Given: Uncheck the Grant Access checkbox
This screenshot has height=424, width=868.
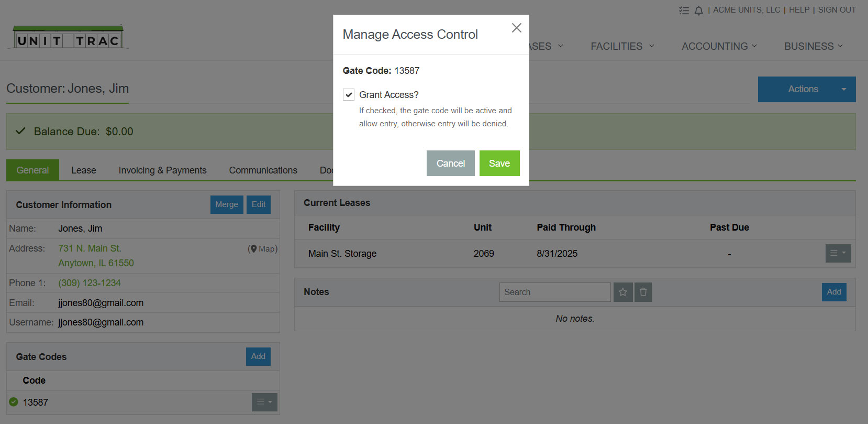Looking at the screenshot, I should (349, 95).
